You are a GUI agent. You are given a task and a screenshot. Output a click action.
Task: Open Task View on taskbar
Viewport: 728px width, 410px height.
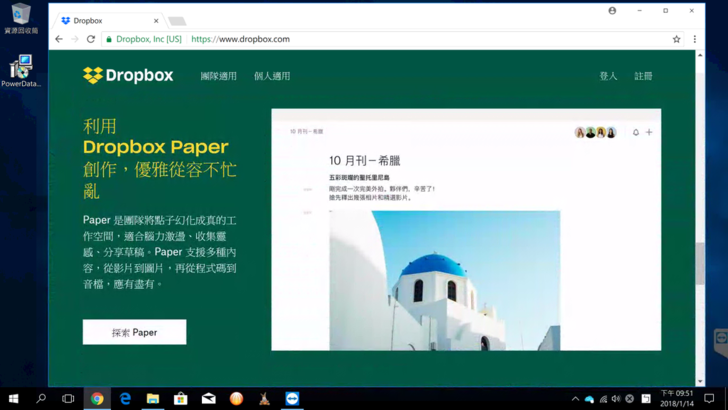click(x=68, y=398)
